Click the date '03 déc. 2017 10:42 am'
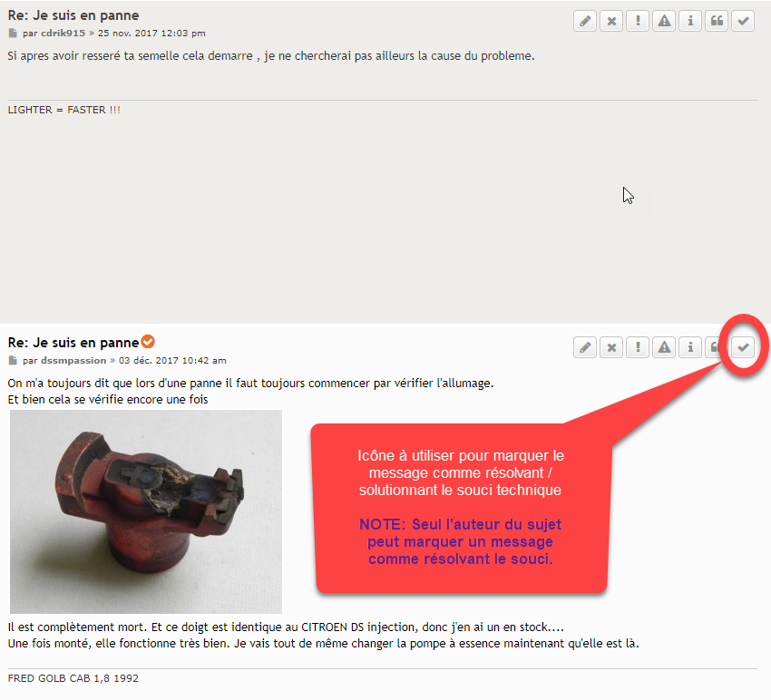 click(x=172, y=360)
